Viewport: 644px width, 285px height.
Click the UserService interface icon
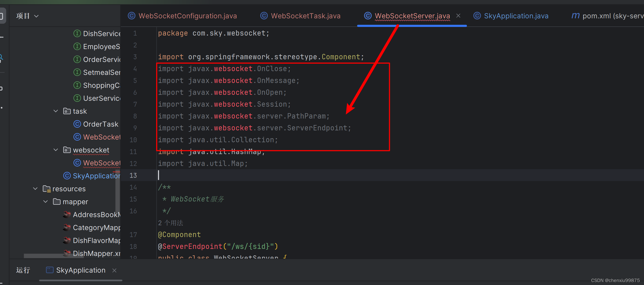pos(77,98)
